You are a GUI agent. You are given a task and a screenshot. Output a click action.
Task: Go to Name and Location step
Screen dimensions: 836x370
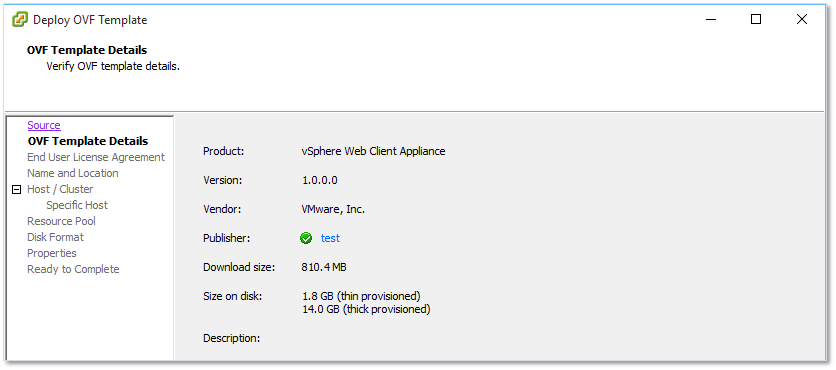point(73,173)
